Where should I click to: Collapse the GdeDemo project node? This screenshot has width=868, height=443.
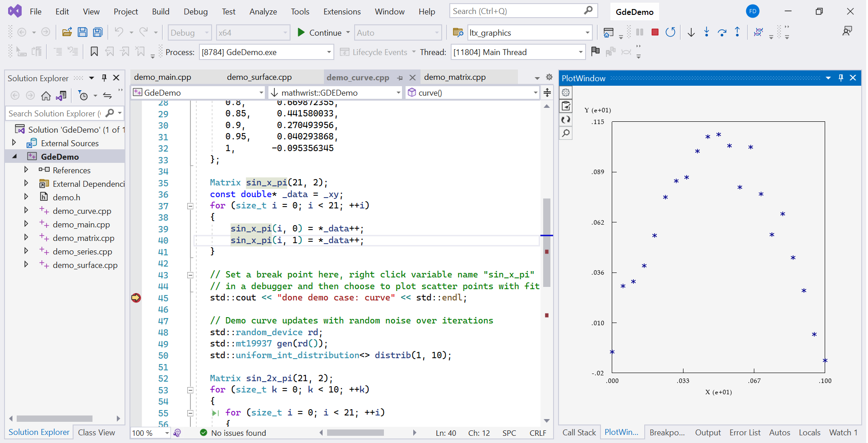coord(14,156)
